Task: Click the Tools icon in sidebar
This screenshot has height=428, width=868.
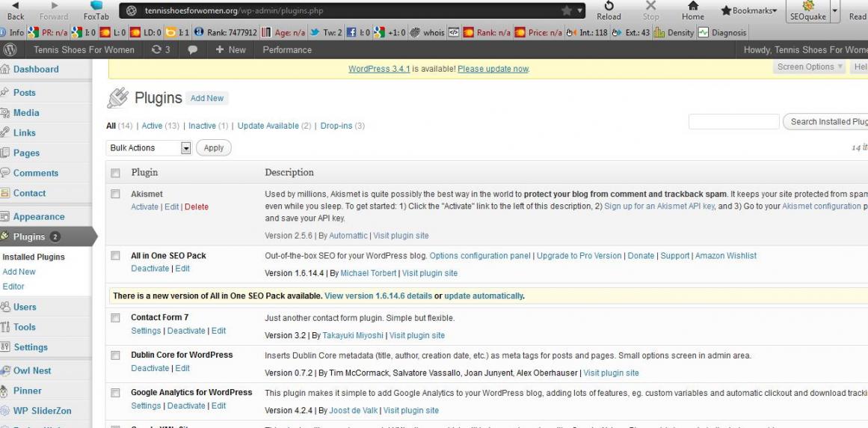Action: tap(5, 327)
